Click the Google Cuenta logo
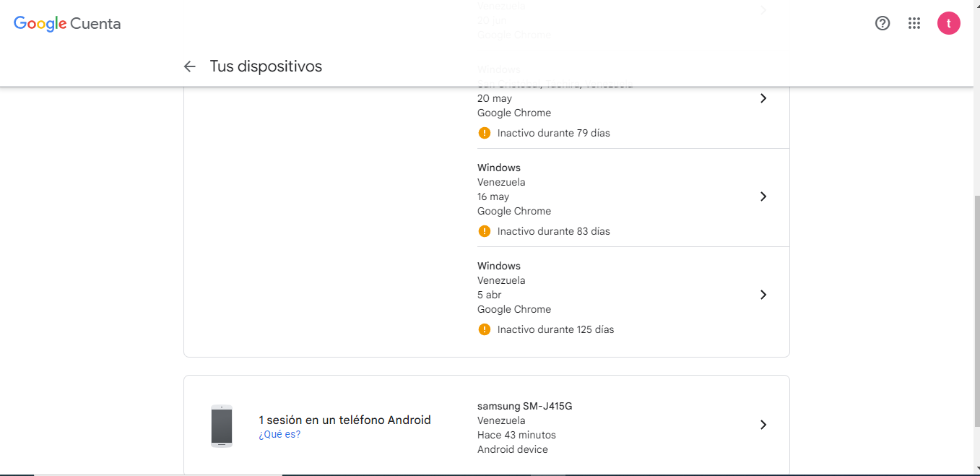Image resolution: width=980 pixels, height=476 pixels. point(67,24)
